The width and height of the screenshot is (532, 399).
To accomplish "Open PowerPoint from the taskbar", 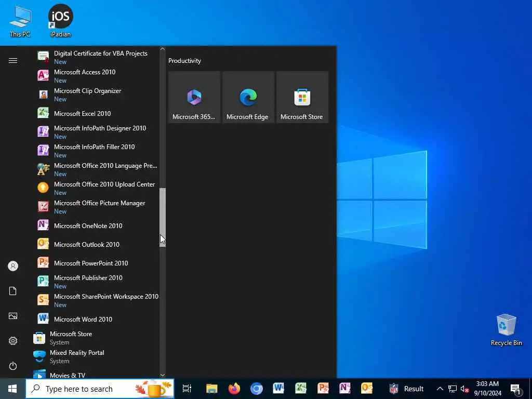I will (x=323, y=389).
